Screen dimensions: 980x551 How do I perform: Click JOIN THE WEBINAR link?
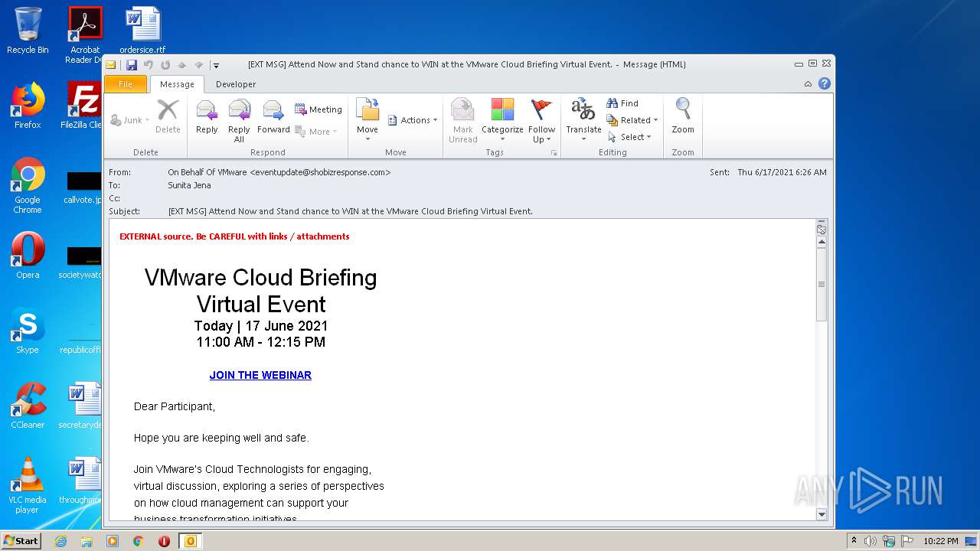[x=260, y=375]
